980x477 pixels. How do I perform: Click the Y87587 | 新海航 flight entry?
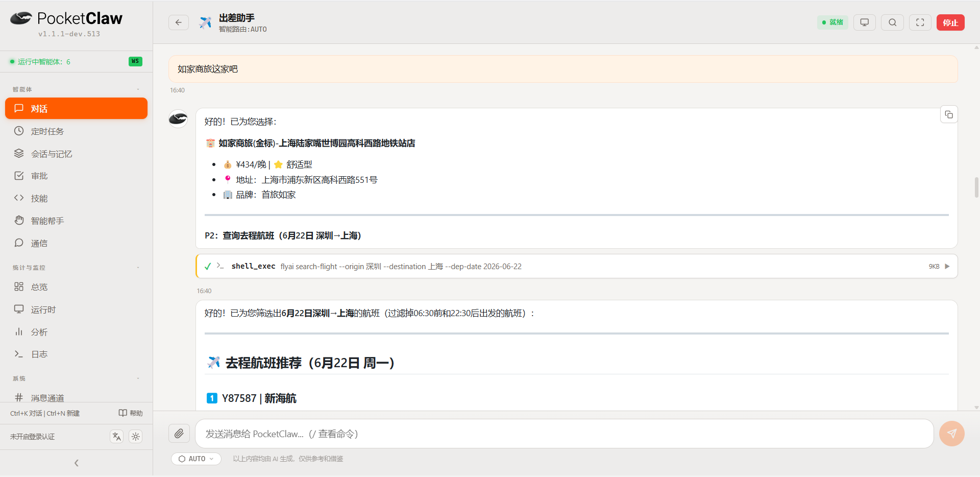click(259, 398)
